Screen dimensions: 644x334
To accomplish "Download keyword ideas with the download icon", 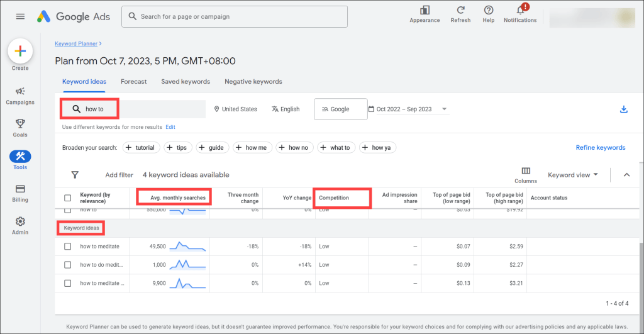I will point(623,109).
